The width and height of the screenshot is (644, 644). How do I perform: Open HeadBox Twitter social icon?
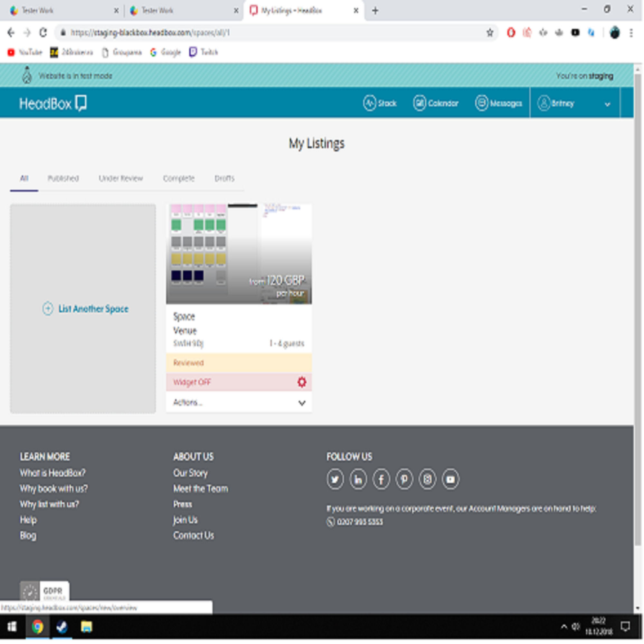pyautogui.click(x=335, y=479)
